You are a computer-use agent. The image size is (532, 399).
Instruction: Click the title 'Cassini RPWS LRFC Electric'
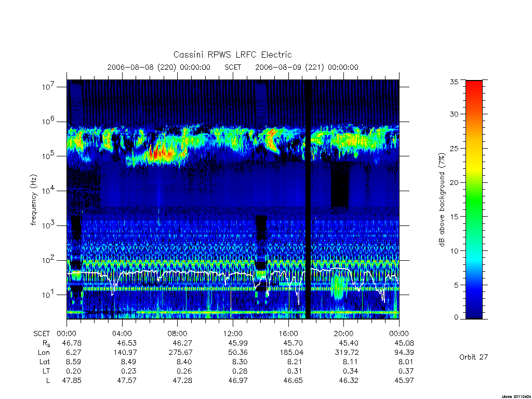[x=232, y=55]
